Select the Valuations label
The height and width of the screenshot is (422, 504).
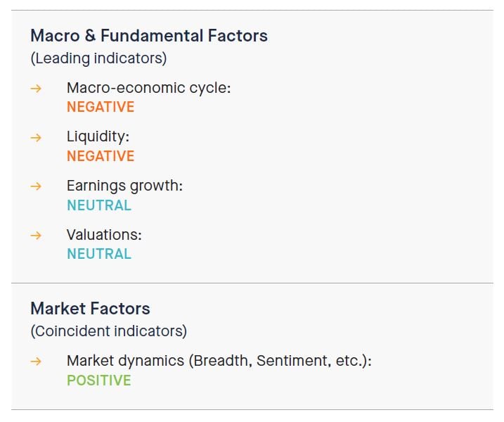coord(104,235)
